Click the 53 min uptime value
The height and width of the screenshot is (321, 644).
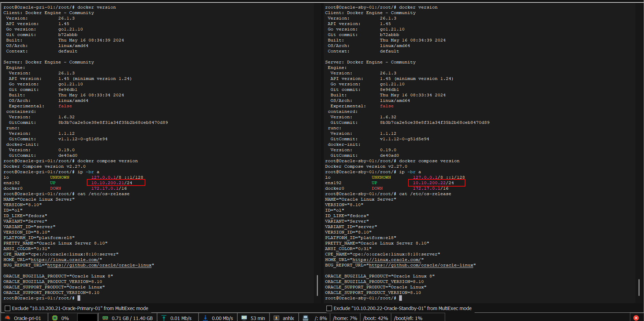[x=258, y=318]
